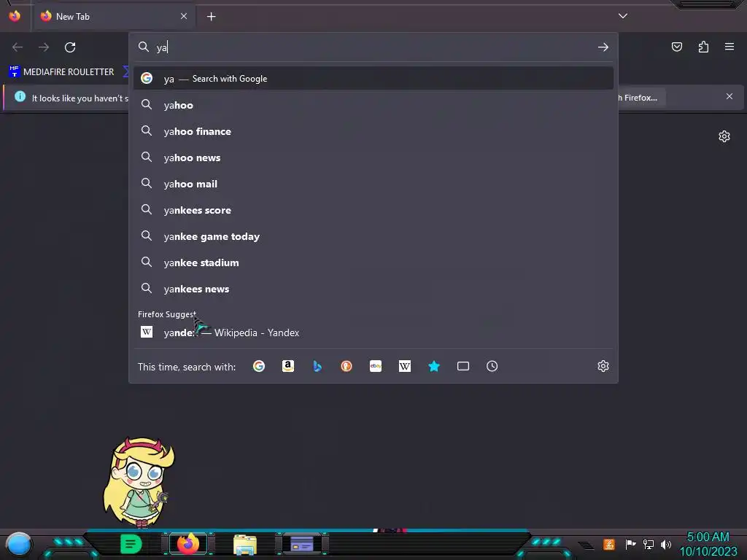Click the Action Center flag tray icon
The image size is (747, 560).
630,544
